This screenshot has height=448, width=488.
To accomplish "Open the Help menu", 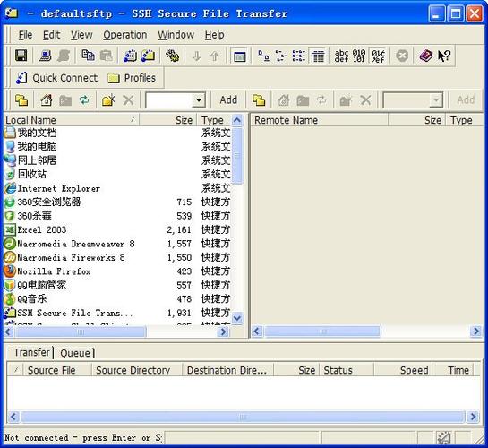I will click(214, 35).
